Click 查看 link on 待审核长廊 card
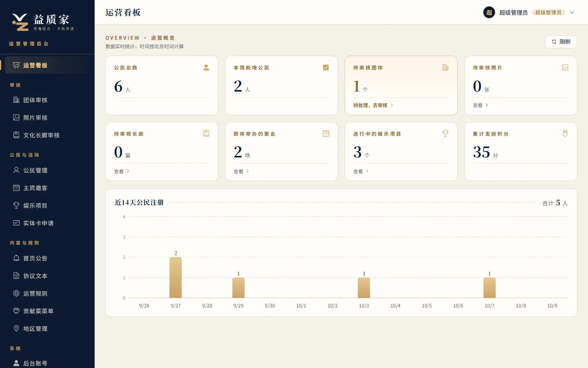 click(122, 172)
